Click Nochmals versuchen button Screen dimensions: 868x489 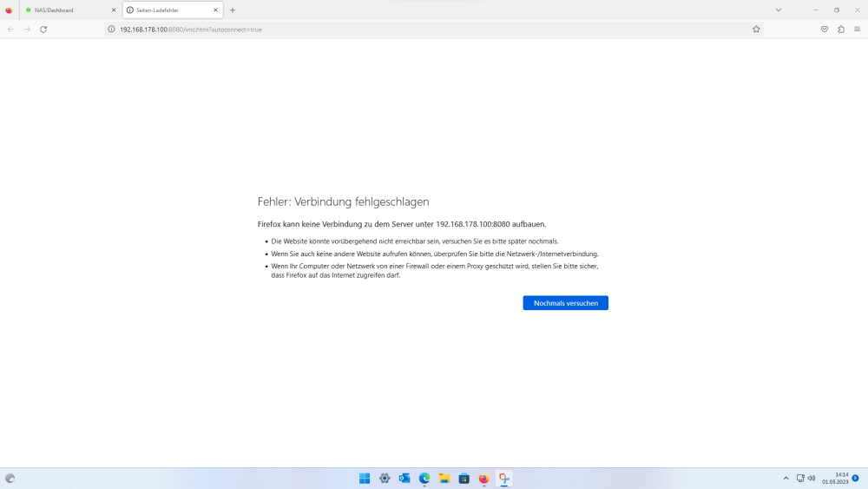point(565,303)
